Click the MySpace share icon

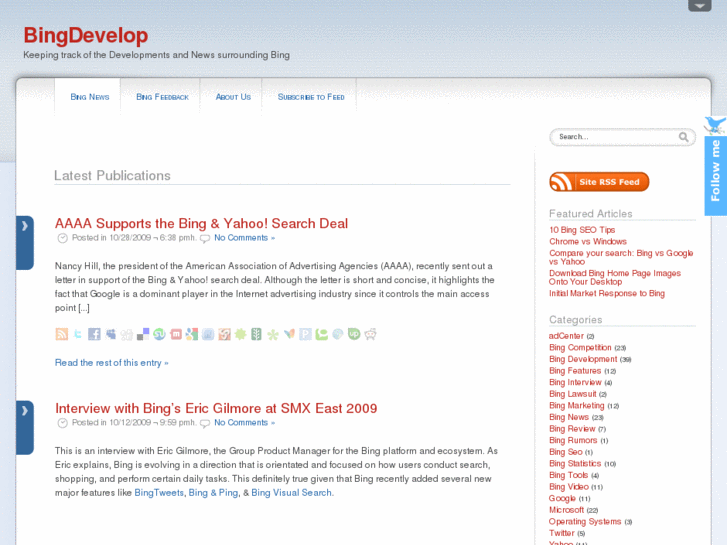(x=110, y=334)
